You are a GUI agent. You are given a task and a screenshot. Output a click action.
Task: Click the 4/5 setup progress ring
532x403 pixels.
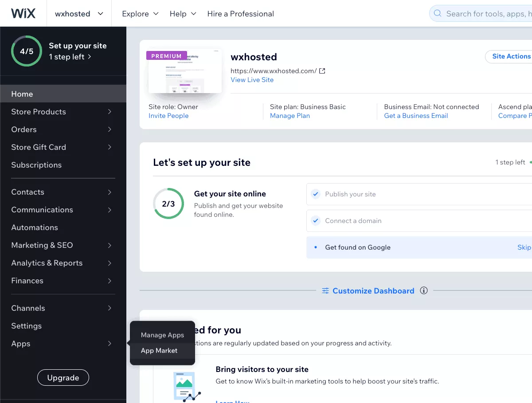point(27,51)
